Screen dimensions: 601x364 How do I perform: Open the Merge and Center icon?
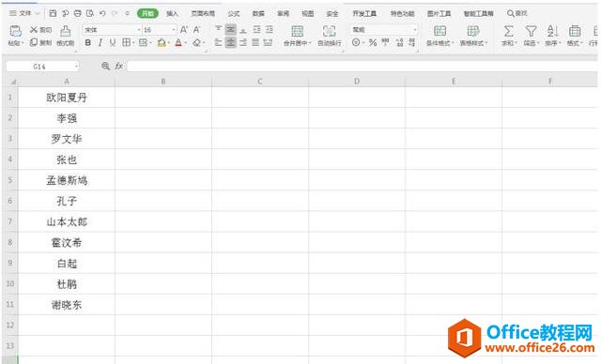point(297,31)
